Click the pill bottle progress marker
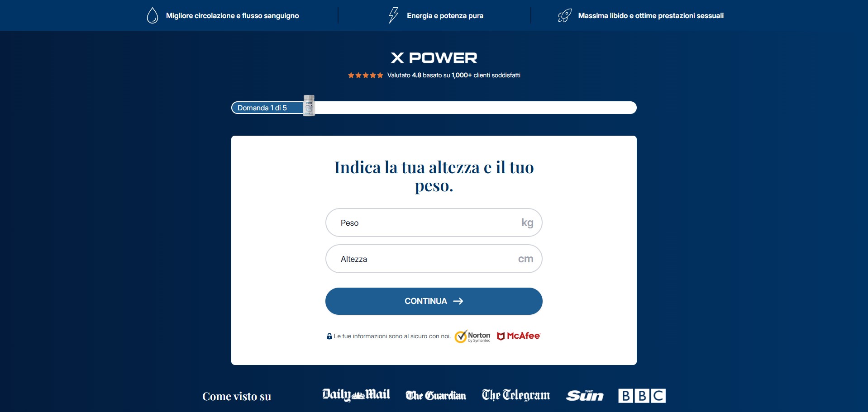868x412 pixels. [309, 105]
